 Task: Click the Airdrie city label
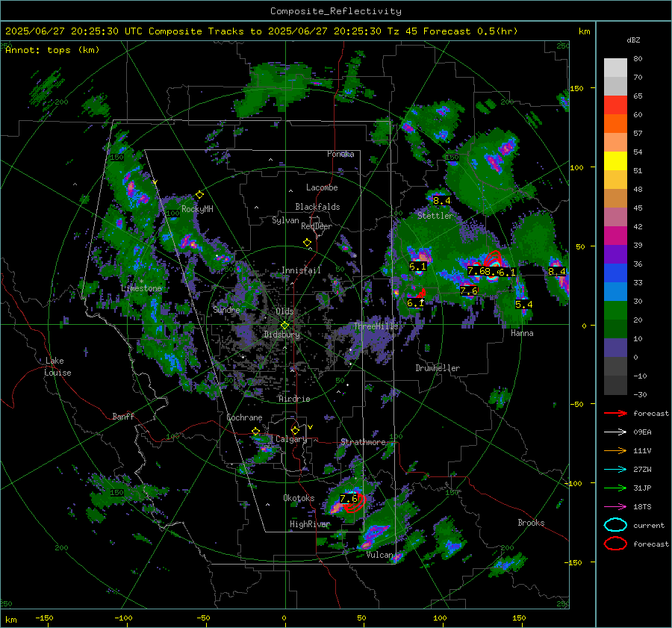point(294,399)
